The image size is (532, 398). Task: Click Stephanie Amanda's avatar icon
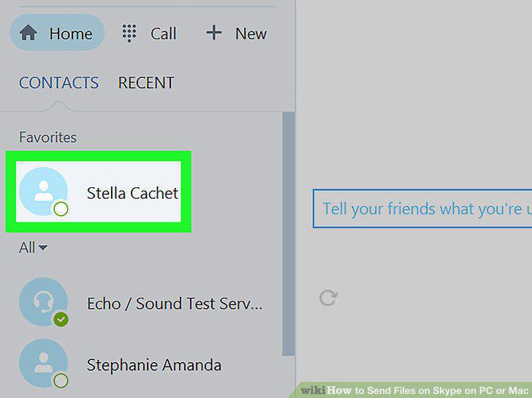(x=43, y=363)
